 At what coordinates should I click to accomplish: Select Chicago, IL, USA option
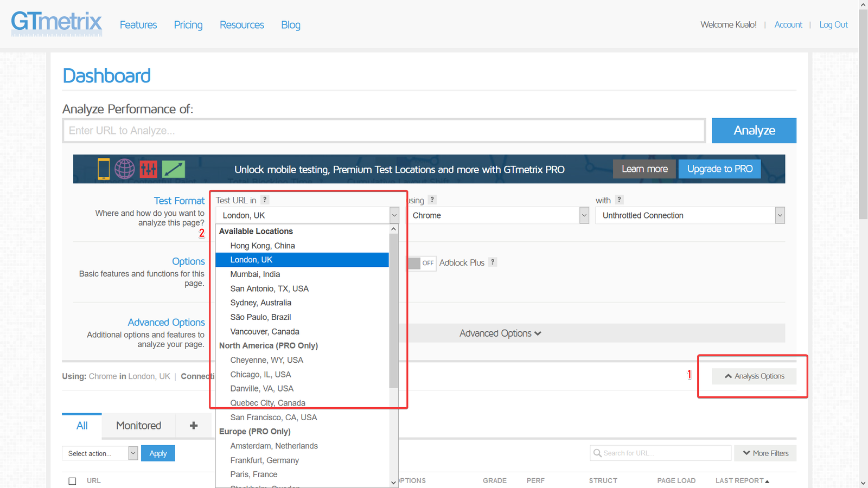302,375
